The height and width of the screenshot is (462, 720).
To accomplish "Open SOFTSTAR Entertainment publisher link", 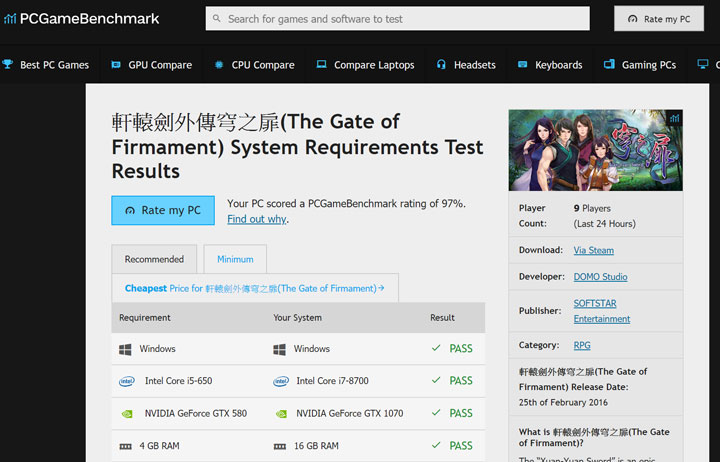I will click(602, 311).
